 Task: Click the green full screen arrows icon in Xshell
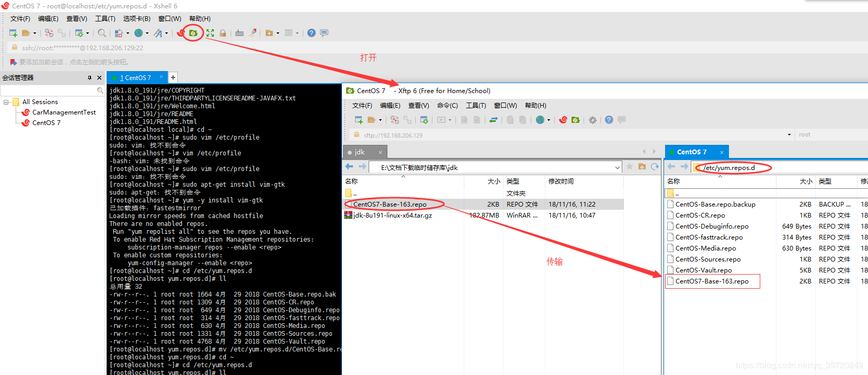click(x=210, y=33)
